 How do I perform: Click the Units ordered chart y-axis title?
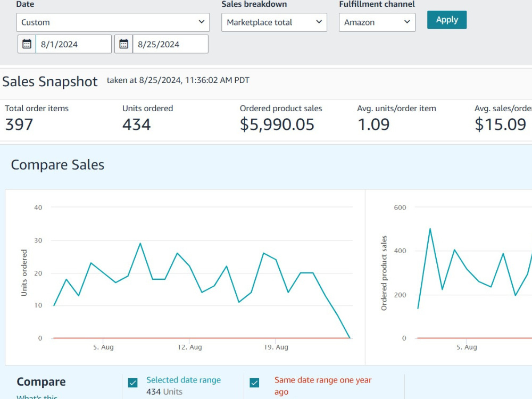point(24,273)
